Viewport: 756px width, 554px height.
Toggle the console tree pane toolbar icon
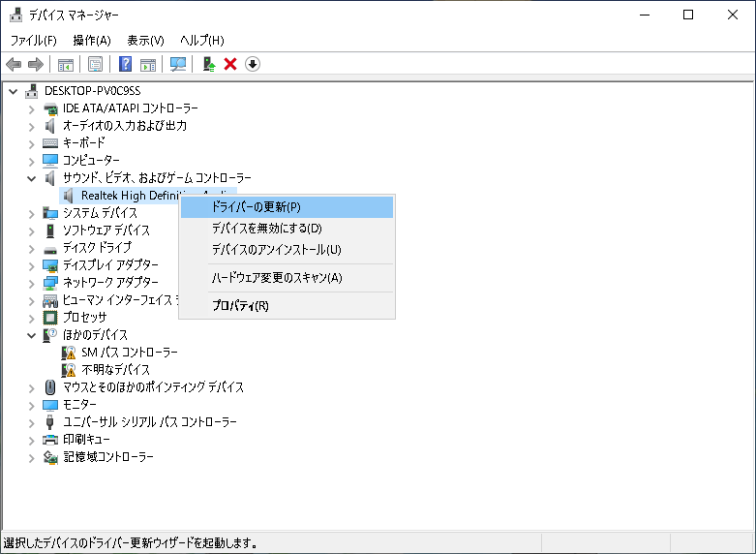(x=66, y=64)
